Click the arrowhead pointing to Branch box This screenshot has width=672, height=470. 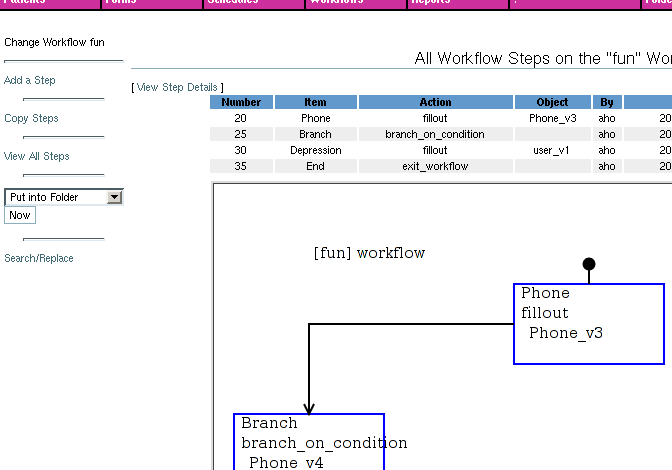click(309, 407)
